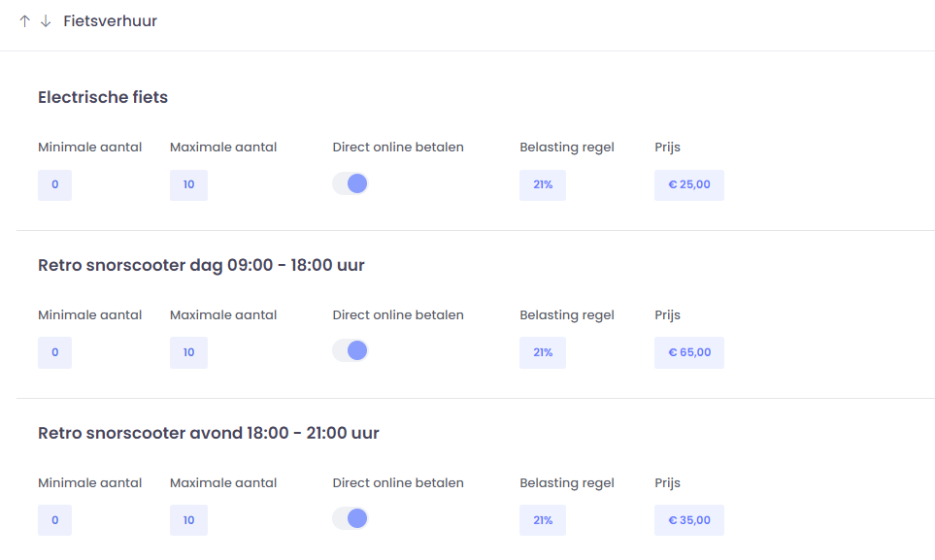Click Electrische fiets minimale aantal value 0
This screenshot has height=560, width=935.
click(x=54, y=184)
